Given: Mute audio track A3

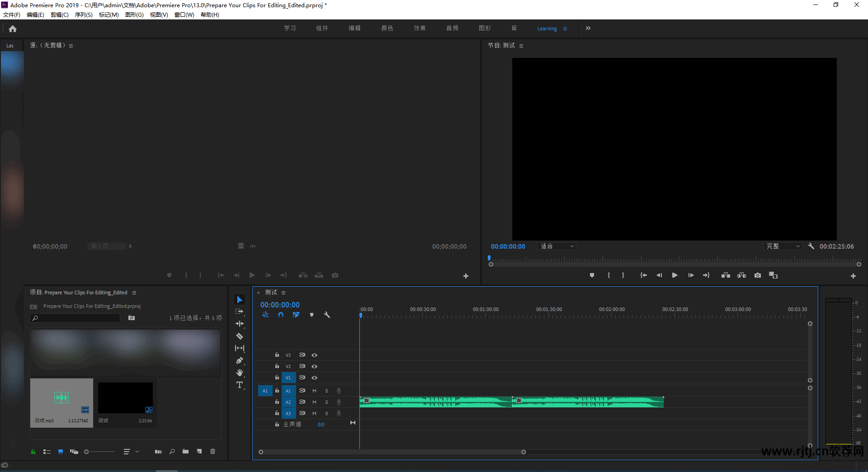Looking at the screenshot, I should (x=314, y=413).
